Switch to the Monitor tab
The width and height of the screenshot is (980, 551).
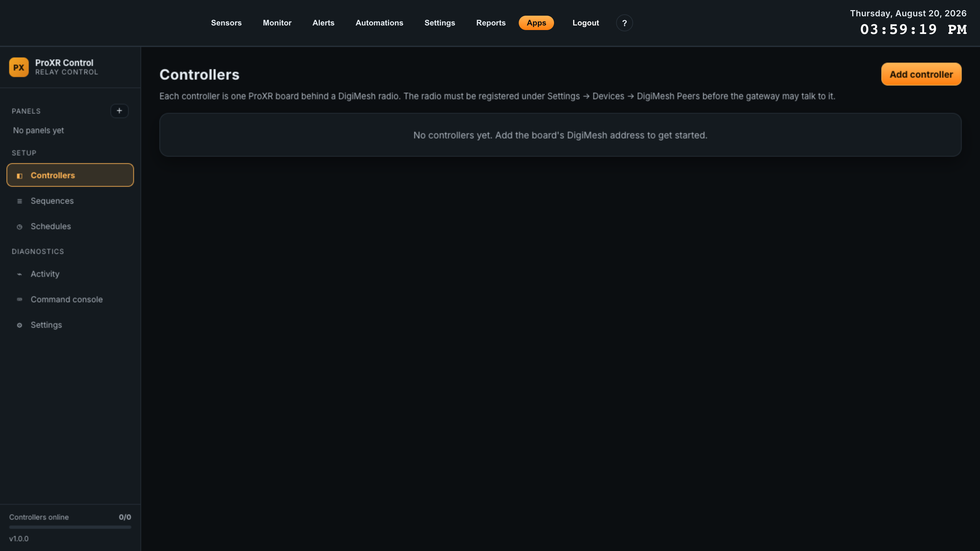pos(277,23)
